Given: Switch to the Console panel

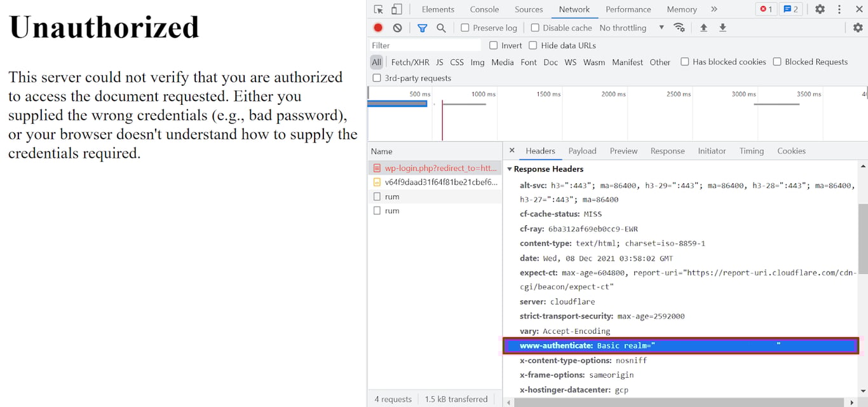Looking at the screenshot, I should click(484, 9).
